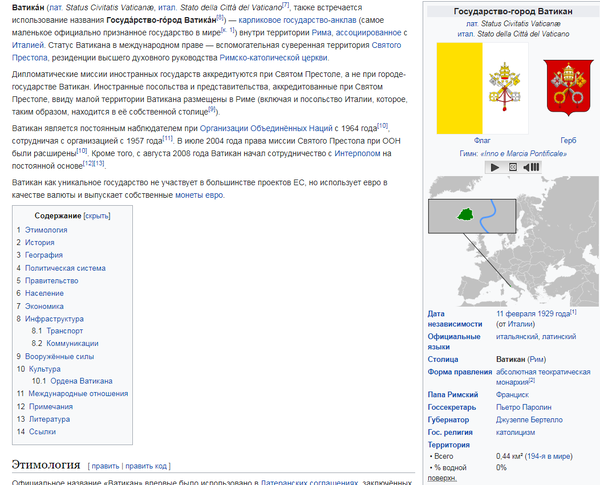Image resolution: width=600 pixels, height=485 pixels.
Task: Open 'Форма правления' infobox label
Action: (x=460, y=372)
